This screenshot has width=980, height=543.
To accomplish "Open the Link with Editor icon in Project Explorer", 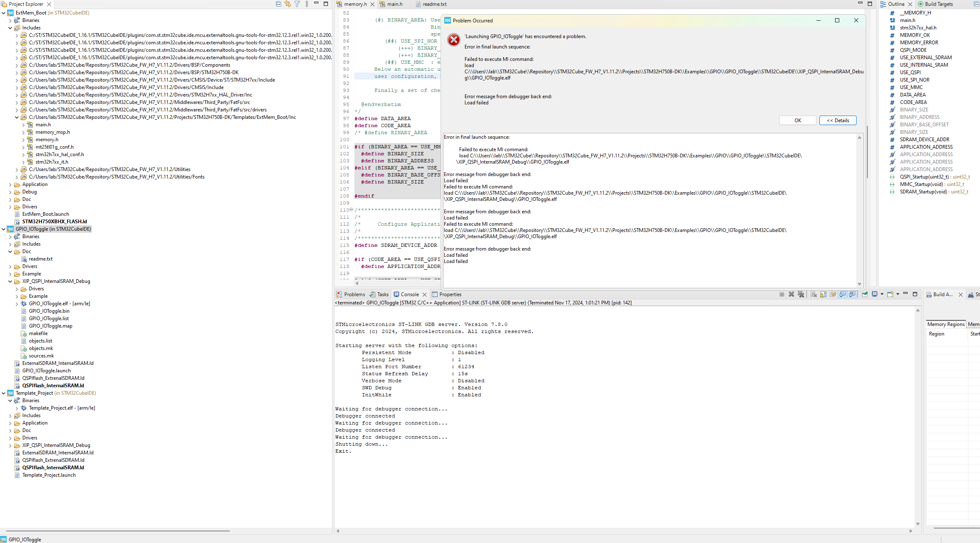I will point(288,4).
